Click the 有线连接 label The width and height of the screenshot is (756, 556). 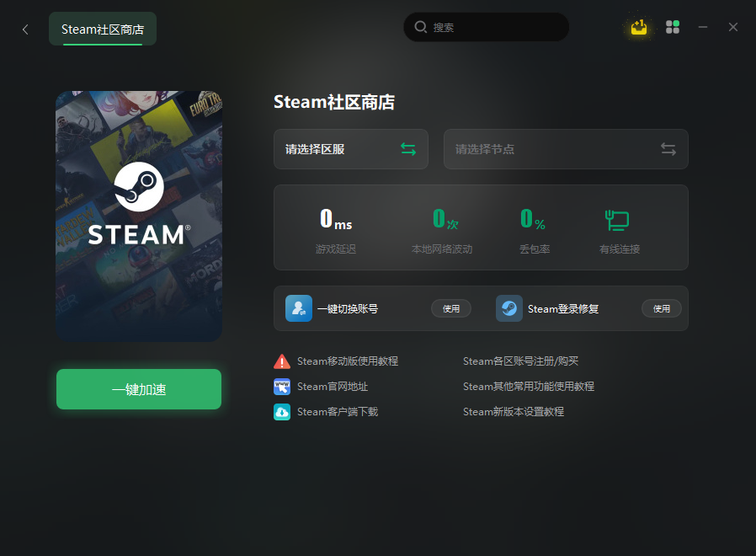[620, 249]
